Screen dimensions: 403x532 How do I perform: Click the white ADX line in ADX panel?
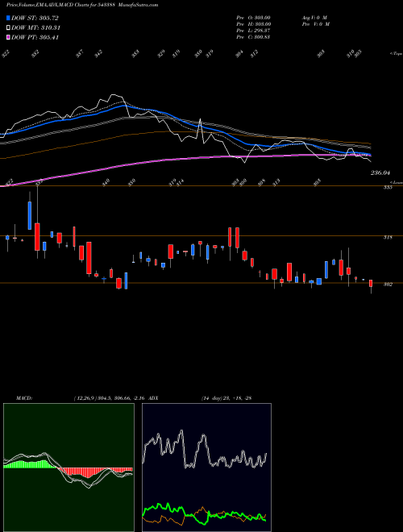point(204,450)
